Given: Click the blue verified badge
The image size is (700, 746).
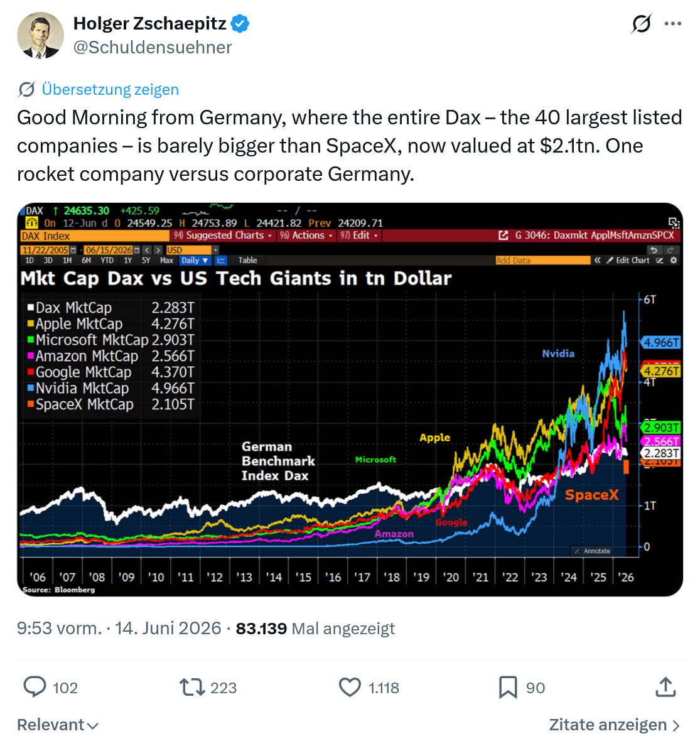Looking at the screenshot, I should (240, 23).
